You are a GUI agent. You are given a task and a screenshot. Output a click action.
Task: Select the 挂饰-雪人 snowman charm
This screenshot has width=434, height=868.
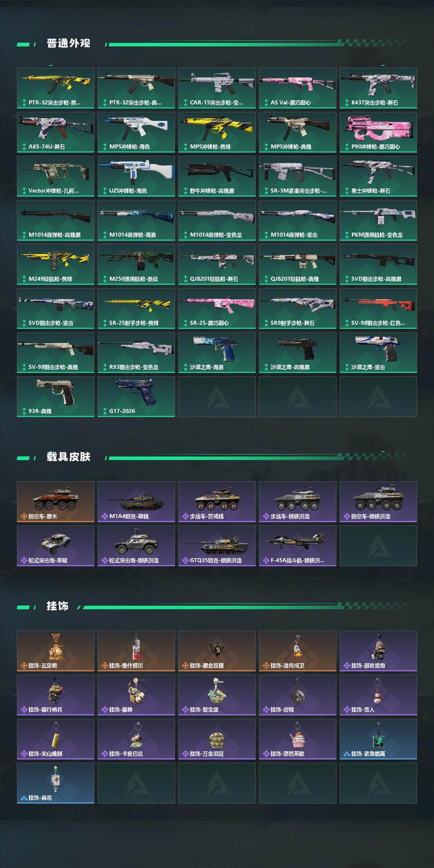[378, 695]
